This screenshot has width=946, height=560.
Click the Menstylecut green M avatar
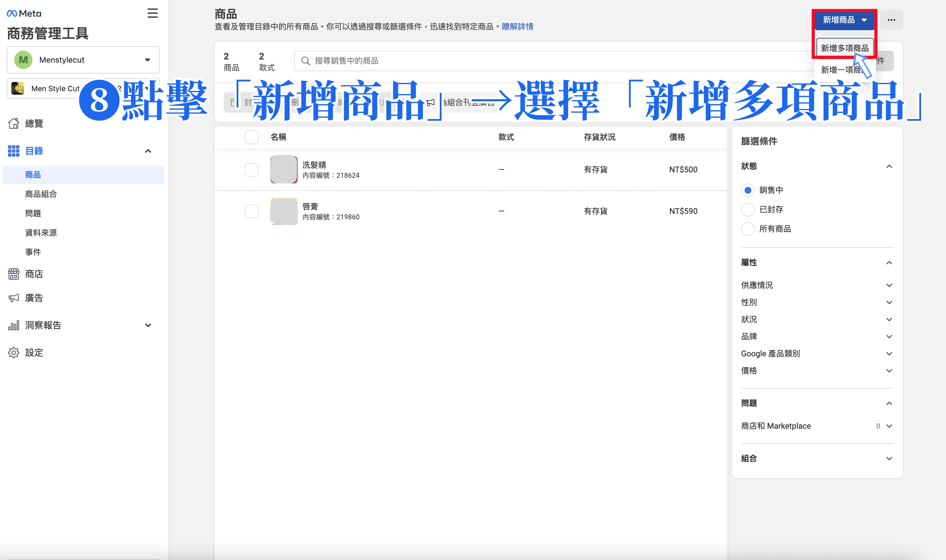click(x=23, y=60)
